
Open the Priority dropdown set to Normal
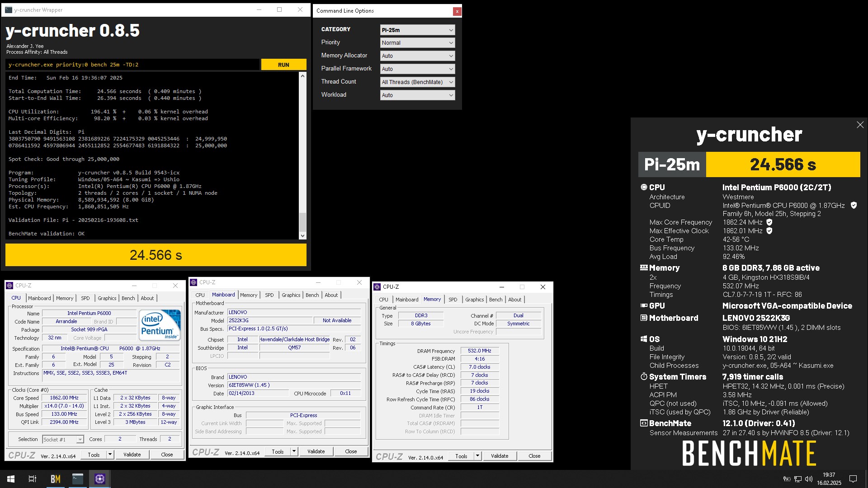[x=417, y=43]
